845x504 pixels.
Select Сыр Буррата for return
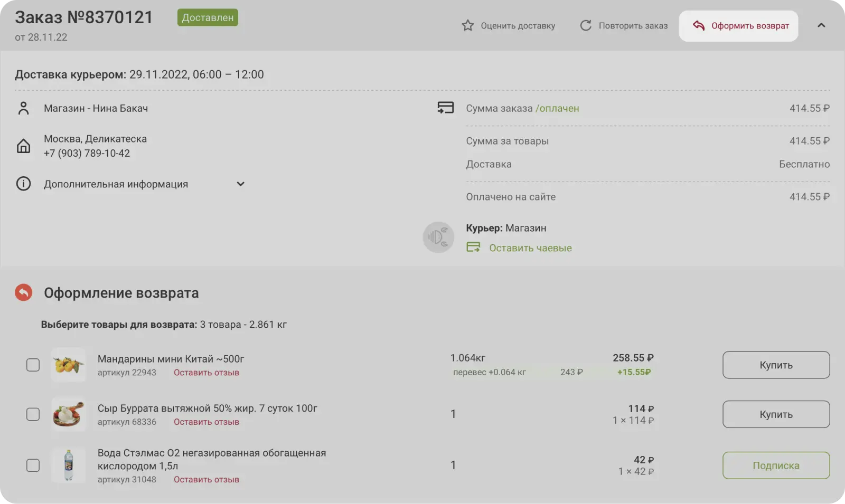click(33, 414)
